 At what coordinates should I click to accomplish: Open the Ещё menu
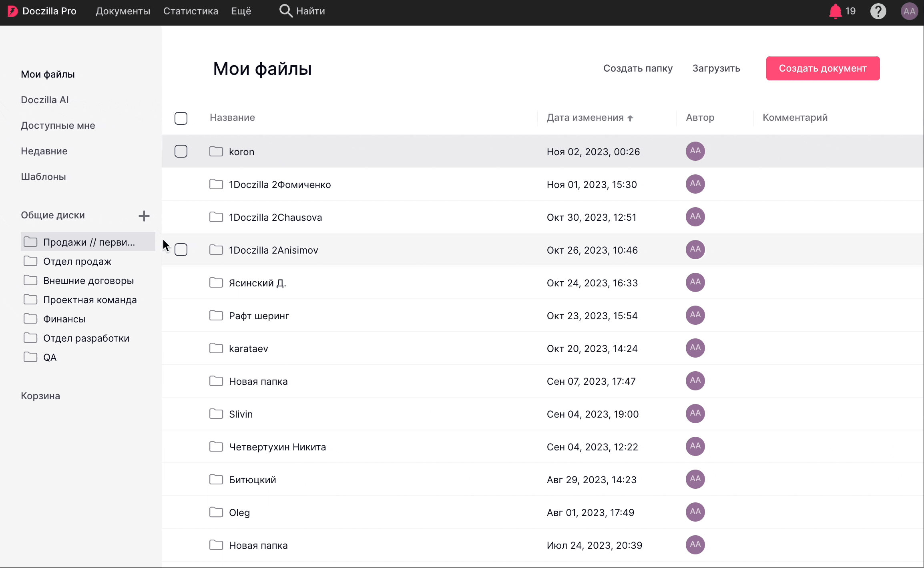tap(241, 11)
